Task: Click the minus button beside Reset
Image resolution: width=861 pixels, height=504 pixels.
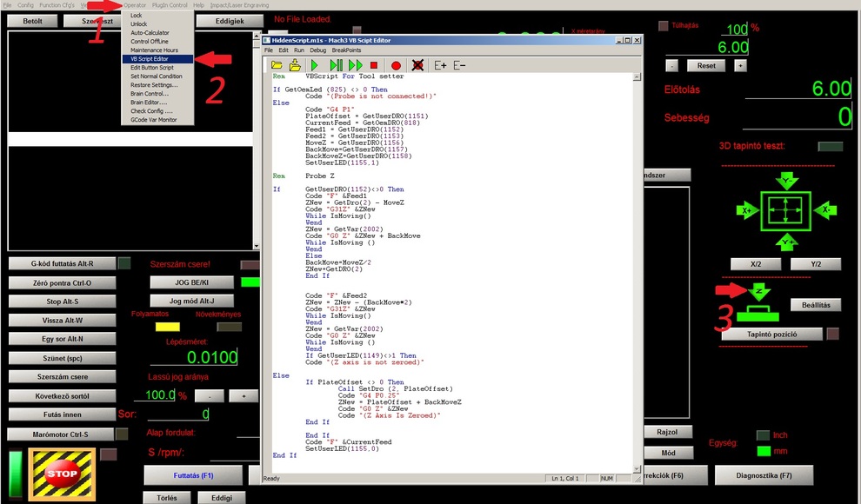Action: click(672, 66)
